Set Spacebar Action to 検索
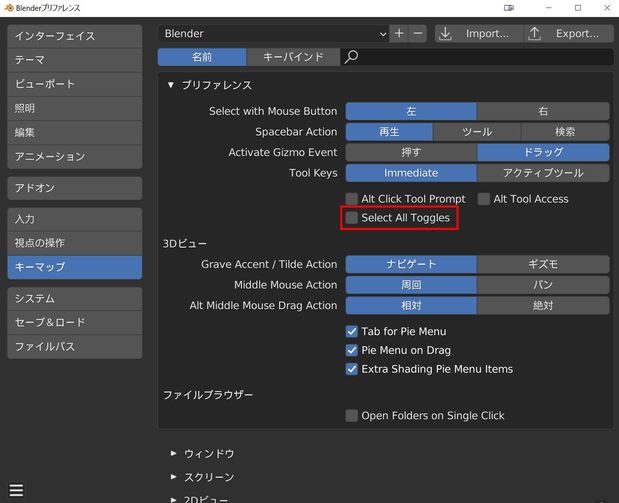Image resolution: width=619 pixels, height=503 pixels. [565, 132]
